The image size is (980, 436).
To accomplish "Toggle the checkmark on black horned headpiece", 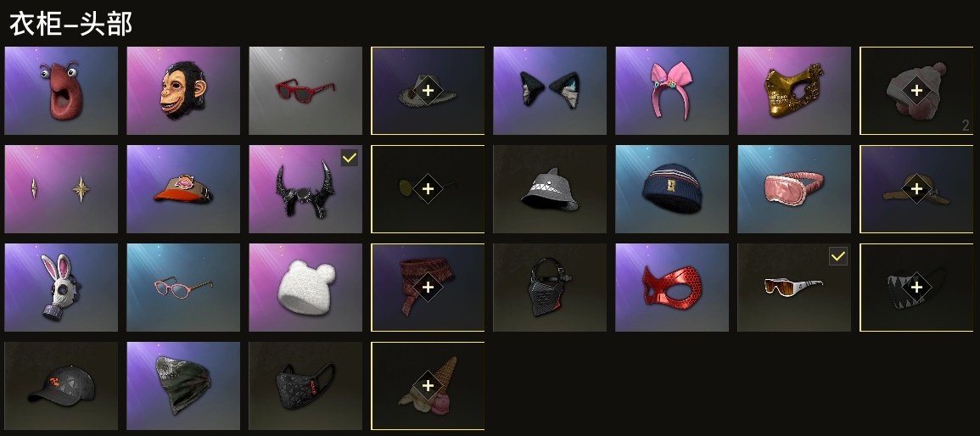I will [350, 158].
